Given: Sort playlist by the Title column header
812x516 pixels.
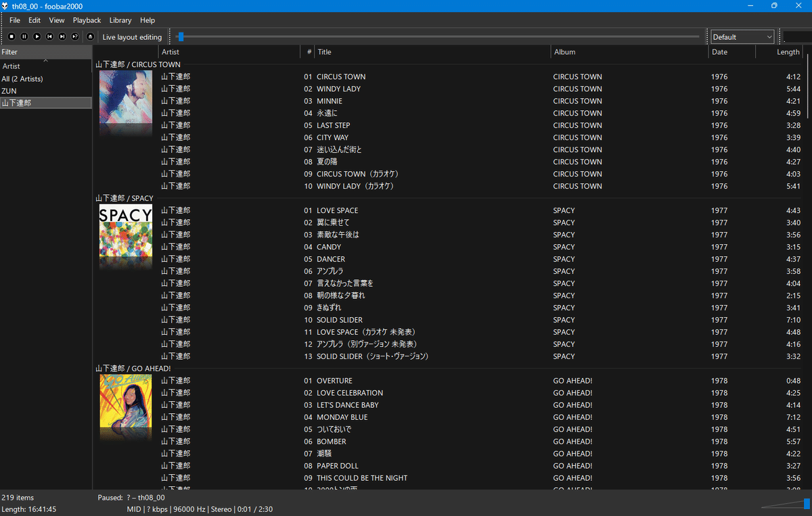Looking at the screenshot, I should 433,52.
